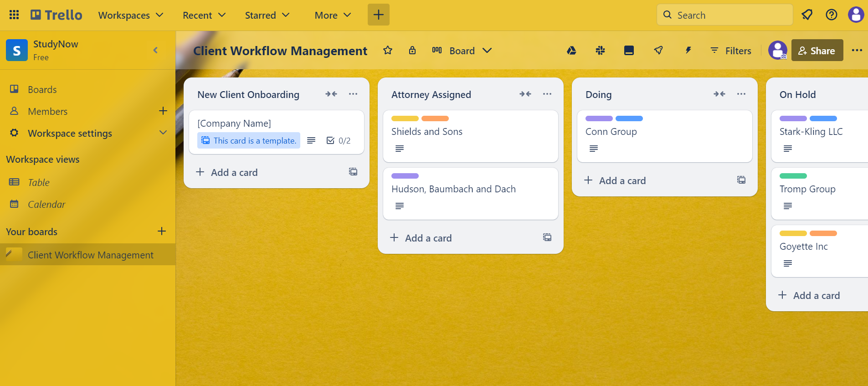Open the help question mark icon
This screenshot has width=868, height=386.
coord(831,15)
